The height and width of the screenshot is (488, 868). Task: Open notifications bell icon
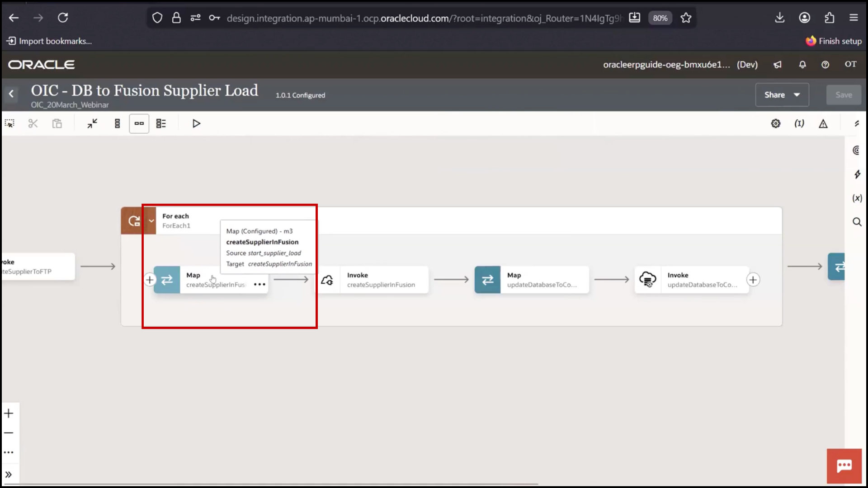pyautogui.click(x=802, y=65)
